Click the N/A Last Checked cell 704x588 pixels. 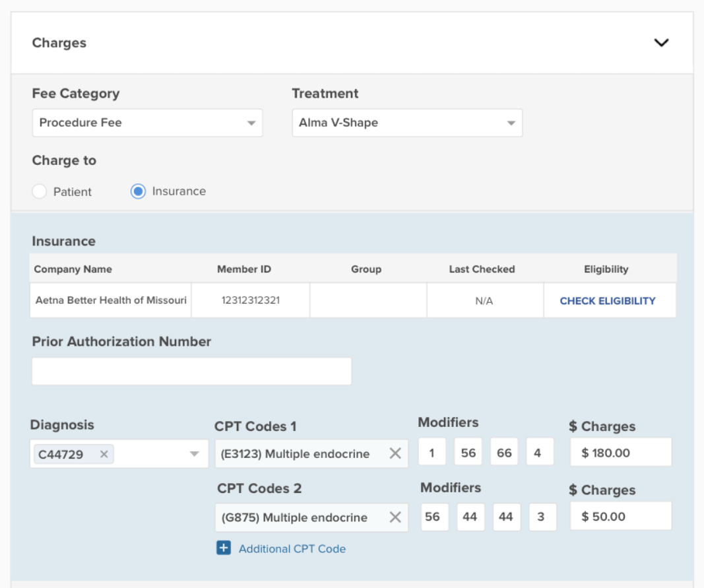[485, 300]
